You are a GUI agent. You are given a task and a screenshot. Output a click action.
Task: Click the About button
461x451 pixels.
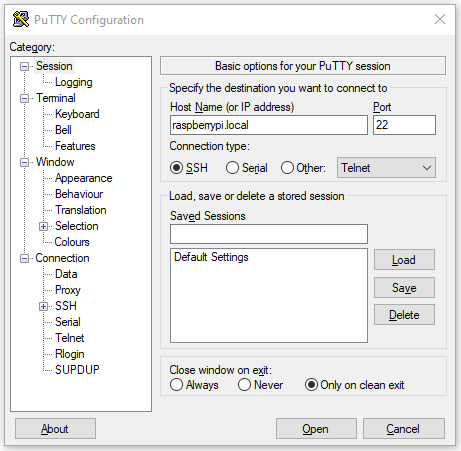click(55, 429)
